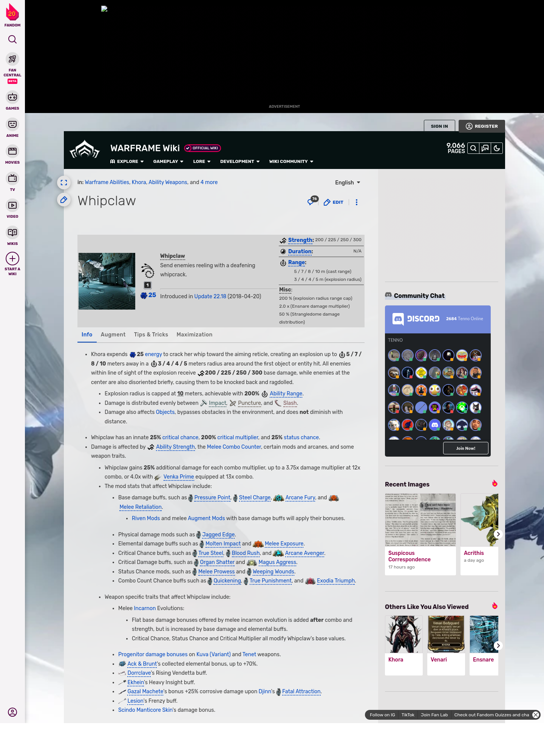Open the Fatal Attraction link
The height and width of the screenshot is (756, 544).
pyautogui.click(x=301, y=691)
